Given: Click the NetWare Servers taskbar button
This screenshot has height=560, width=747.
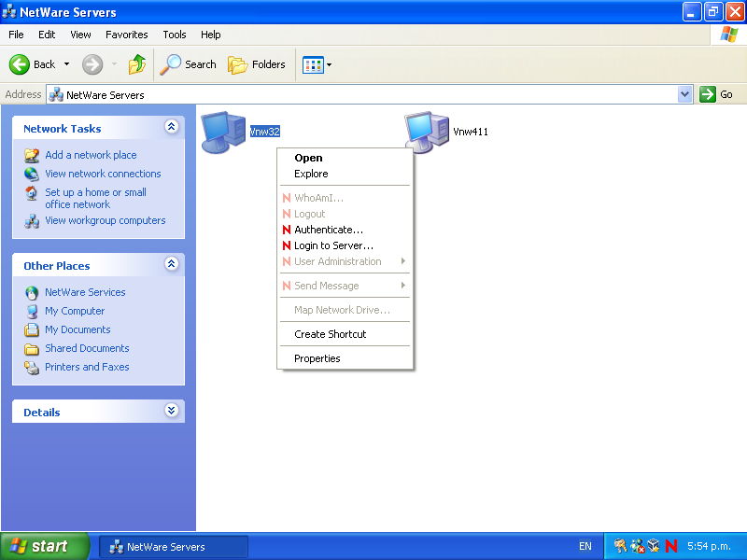Looking at the screenshot, I should tap(174, 547).
